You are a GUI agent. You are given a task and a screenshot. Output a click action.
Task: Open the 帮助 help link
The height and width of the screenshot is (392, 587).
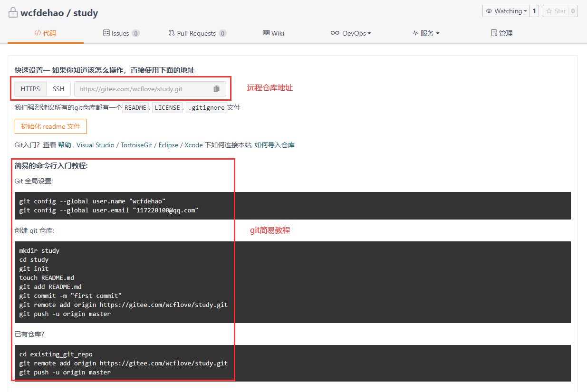(65, 145)
